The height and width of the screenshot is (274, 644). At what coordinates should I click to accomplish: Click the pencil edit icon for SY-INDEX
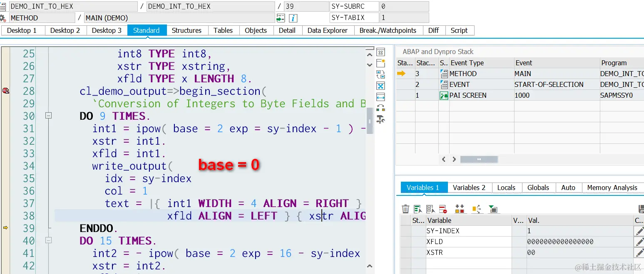click(639, 231)
